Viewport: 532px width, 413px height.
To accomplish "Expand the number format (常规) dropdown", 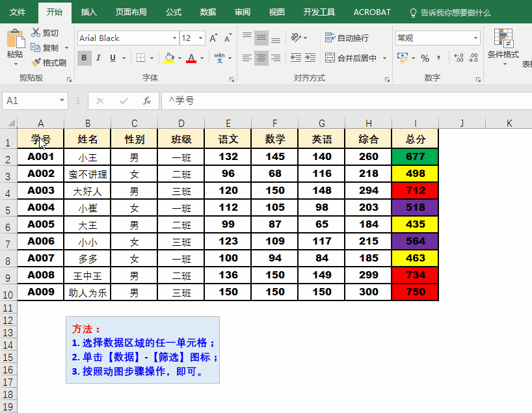I will (477, 38).
